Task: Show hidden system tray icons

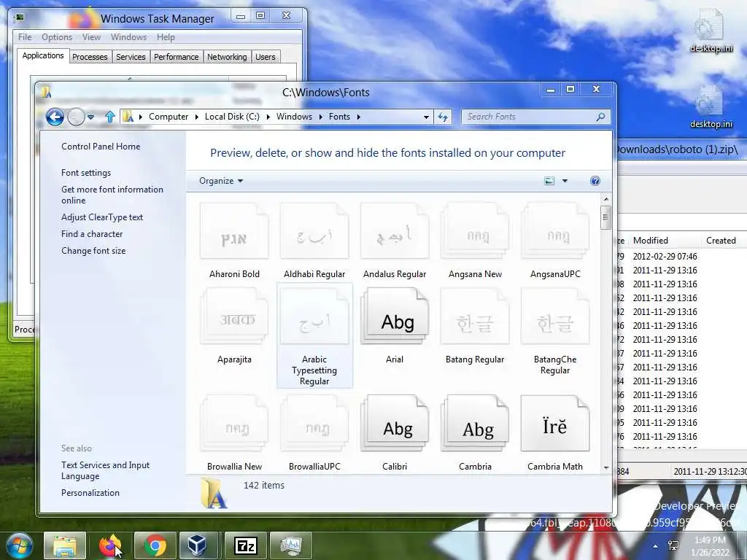Action: coord(656,546)
